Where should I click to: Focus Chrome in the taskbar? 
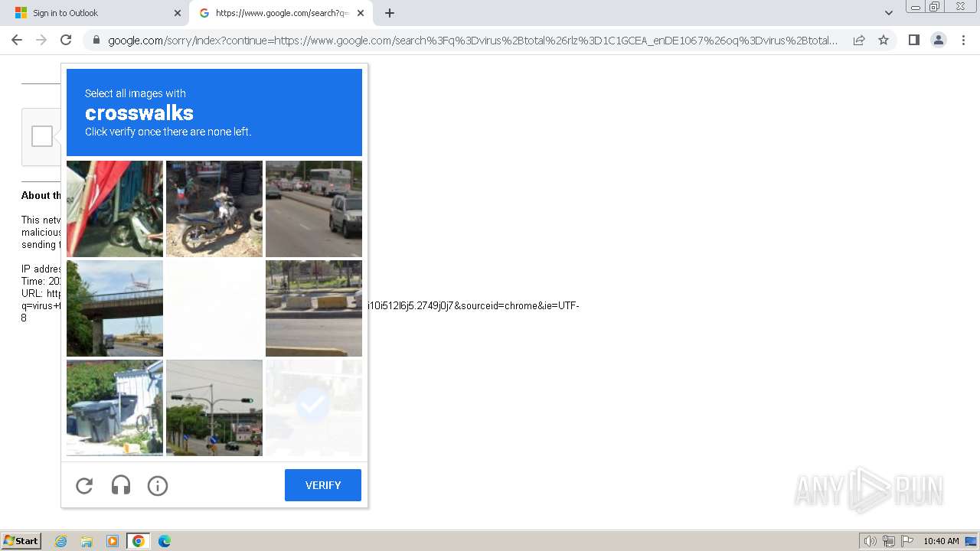click(x=139, y=541)
